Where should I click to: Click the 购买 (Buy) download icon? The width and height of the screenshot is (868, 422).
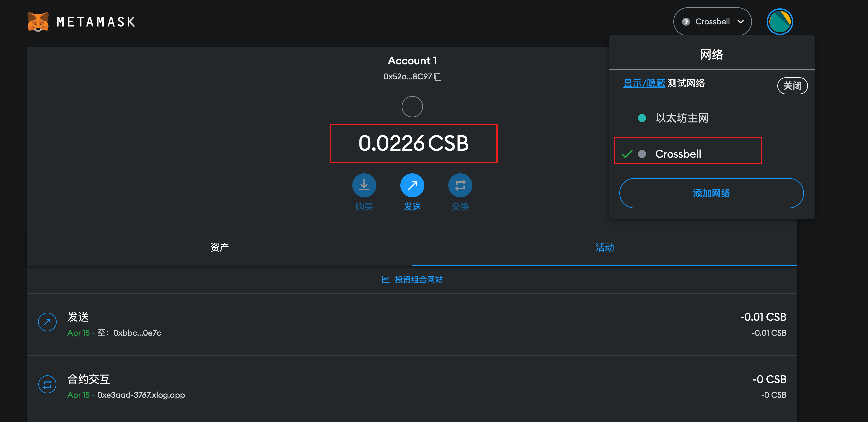click(364, 185)
